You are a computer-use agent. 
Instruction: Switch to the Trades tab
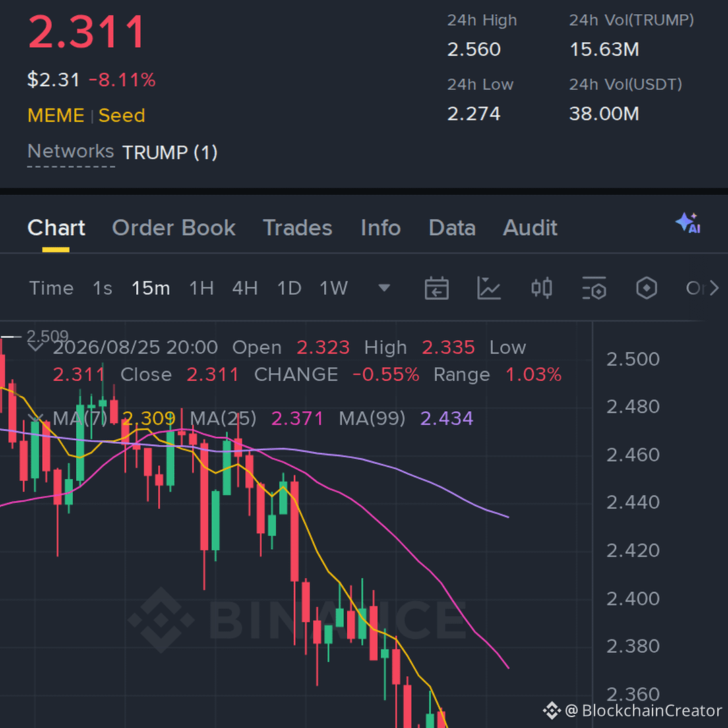(x=298, y=228)
